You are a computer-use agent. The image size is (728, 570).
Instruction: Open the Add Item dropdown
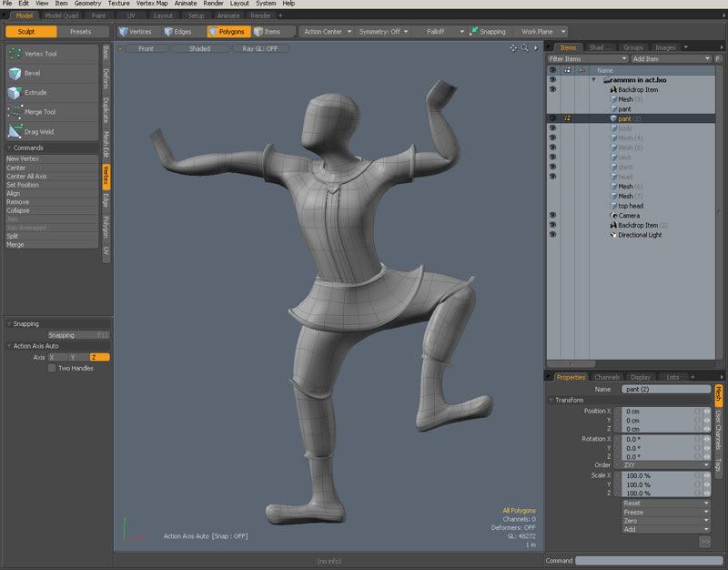[x=671, y=59]
